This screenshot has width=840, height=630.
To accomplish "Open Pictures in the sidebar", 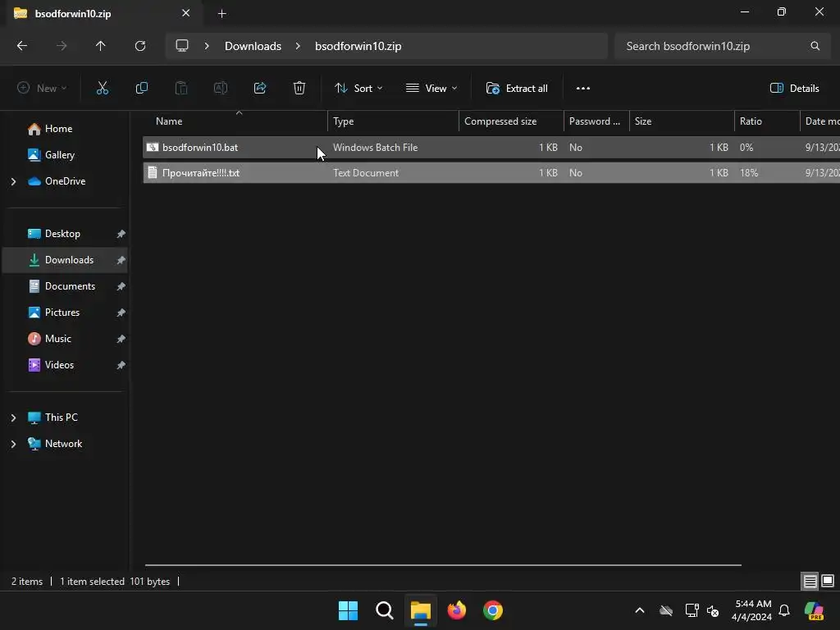I will 62,313.
